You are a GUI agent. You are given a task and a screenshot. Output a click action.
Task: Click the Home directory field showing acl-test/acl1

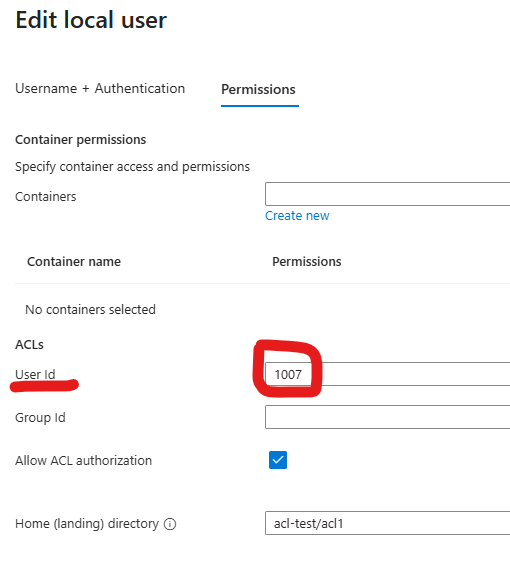point(387,523)
